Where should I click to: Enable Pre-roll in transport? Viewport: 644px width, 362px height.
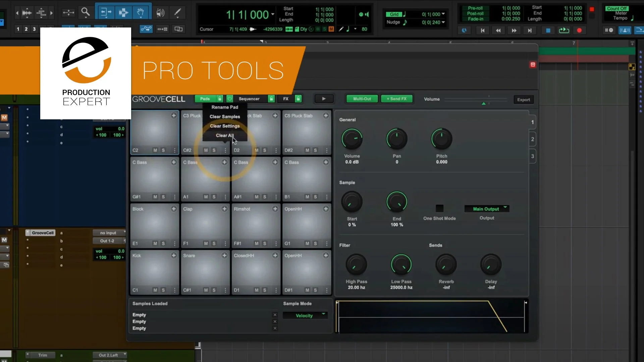click(x=475, y=8)
